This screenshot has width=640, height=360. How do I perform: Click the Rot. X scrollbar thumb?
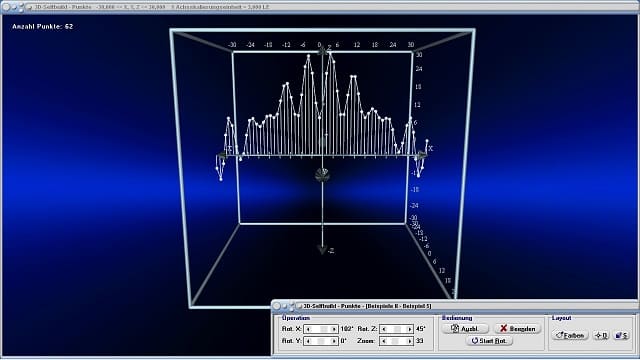point(324,329)
